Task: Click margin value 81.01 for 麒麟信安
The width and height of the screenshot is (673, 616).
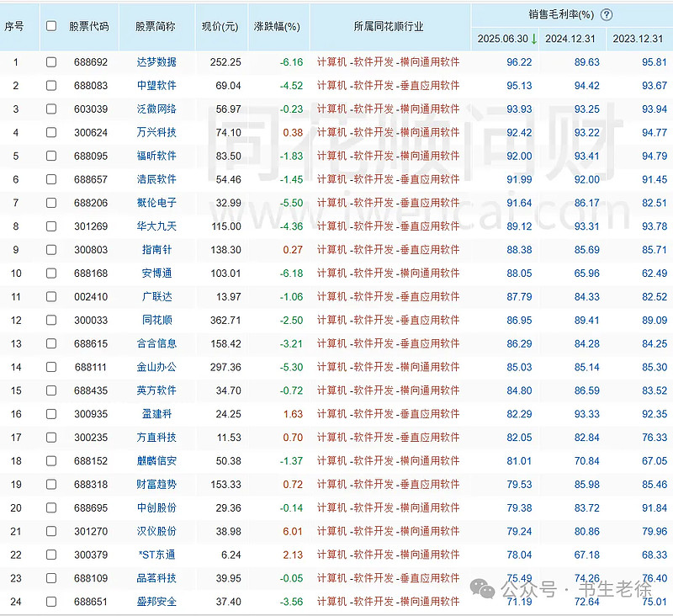Action: point(519,461)
